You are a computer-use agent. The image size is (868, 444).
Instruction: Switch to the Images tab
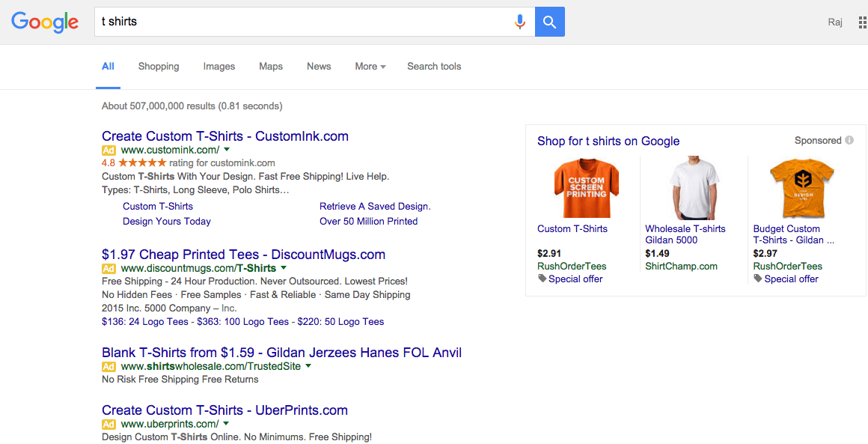pyautogui.click(x=219, y=67)
